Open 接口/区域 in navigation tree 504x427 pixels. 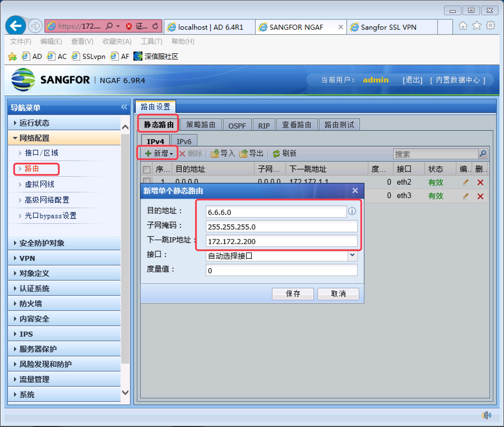(41, 153)
